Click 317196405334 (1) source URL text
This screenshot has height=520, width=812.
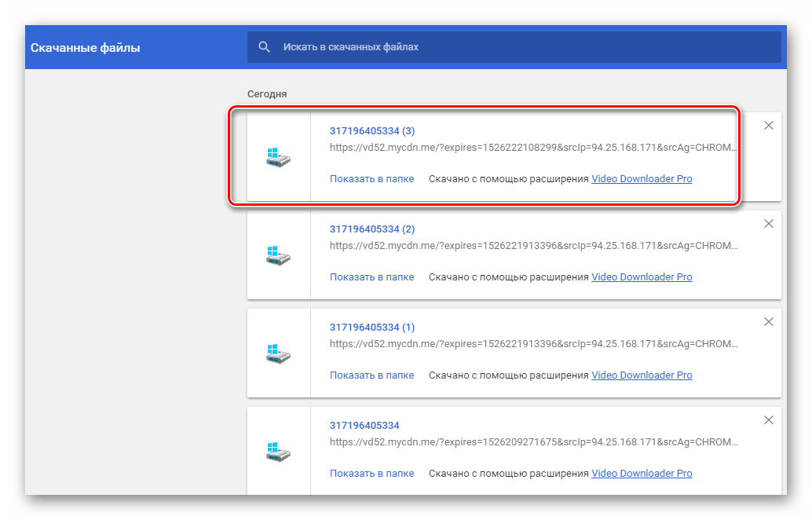click(x=533, y=344)
